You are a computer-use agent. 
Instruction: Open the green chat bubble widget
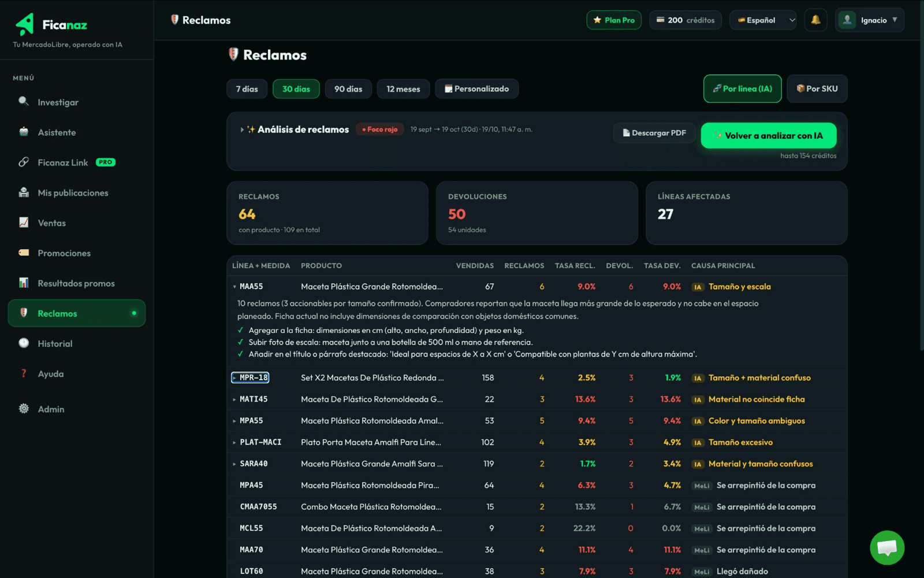click(887, 547)
